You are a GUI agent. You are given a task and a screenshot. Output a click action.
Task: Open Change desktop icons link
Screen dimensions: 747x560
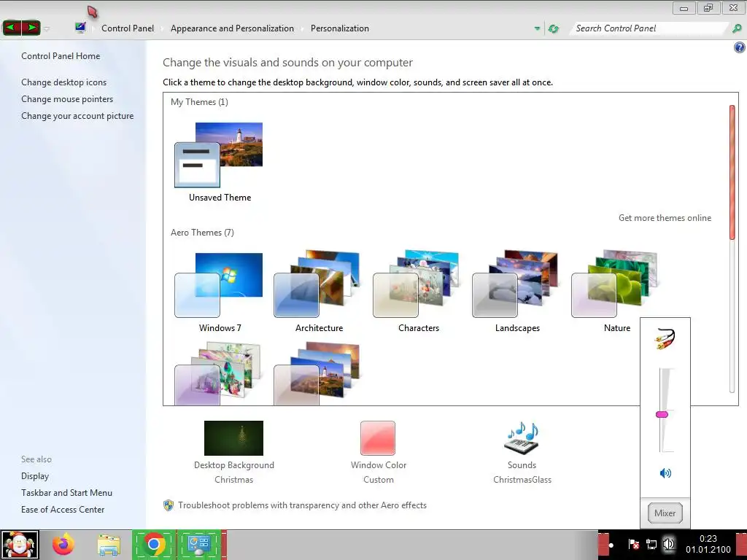64,82
